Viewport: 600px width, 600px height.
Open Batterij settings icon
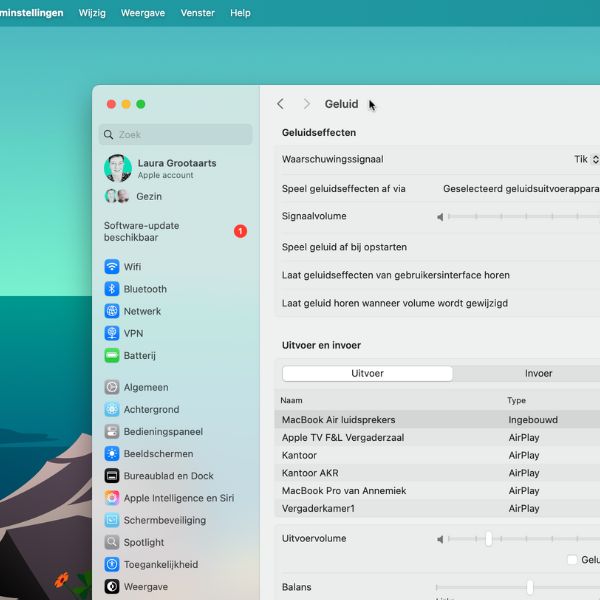tap(112, 355)
